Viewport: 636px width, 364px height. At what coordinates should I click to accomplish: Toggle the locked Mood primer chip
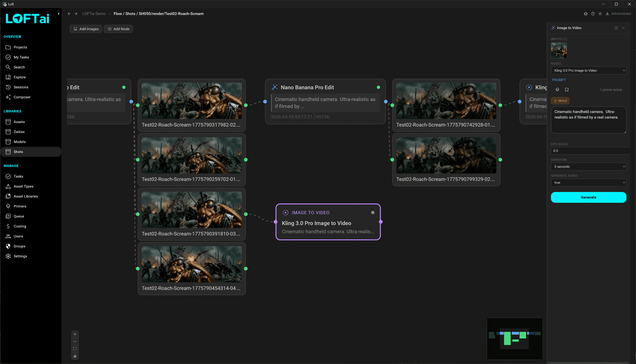coord(560,101)
